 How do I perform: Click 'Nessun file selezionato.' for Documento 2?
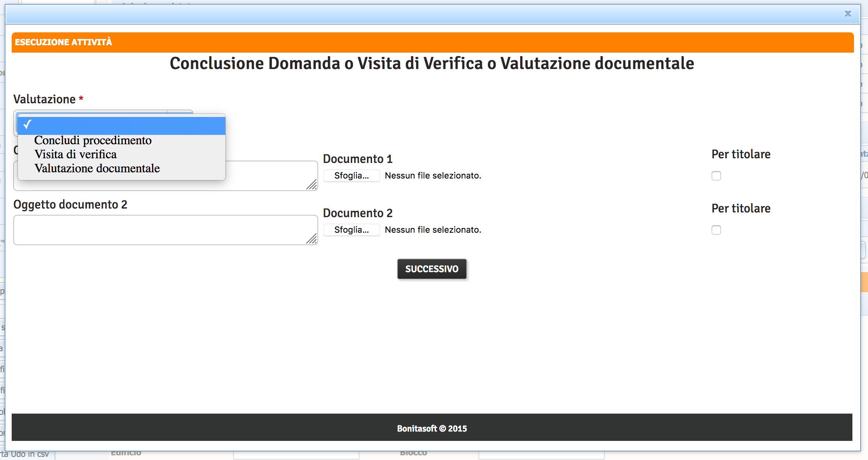(x=433, y=230)
